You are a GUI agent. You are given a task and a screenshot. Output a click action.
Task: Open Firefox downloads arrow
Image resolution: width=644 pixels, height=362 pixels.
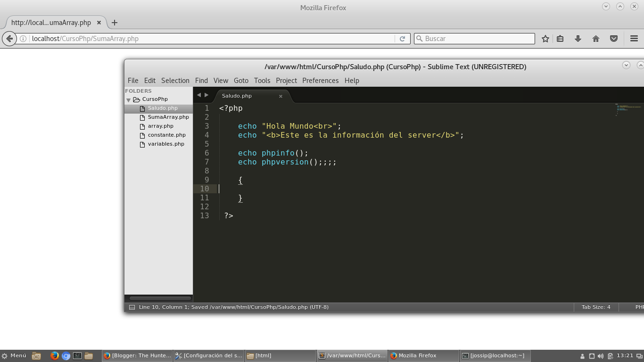tap(578, 39)
